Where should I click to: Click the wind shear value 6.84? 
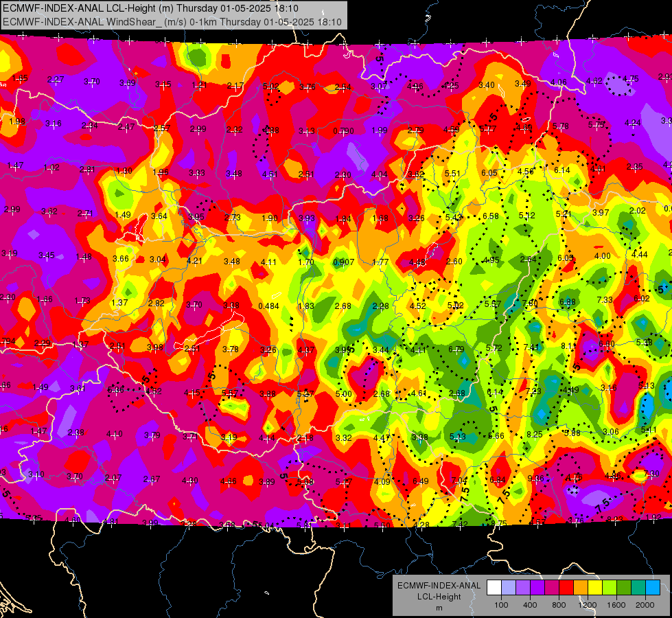[497, 479]
